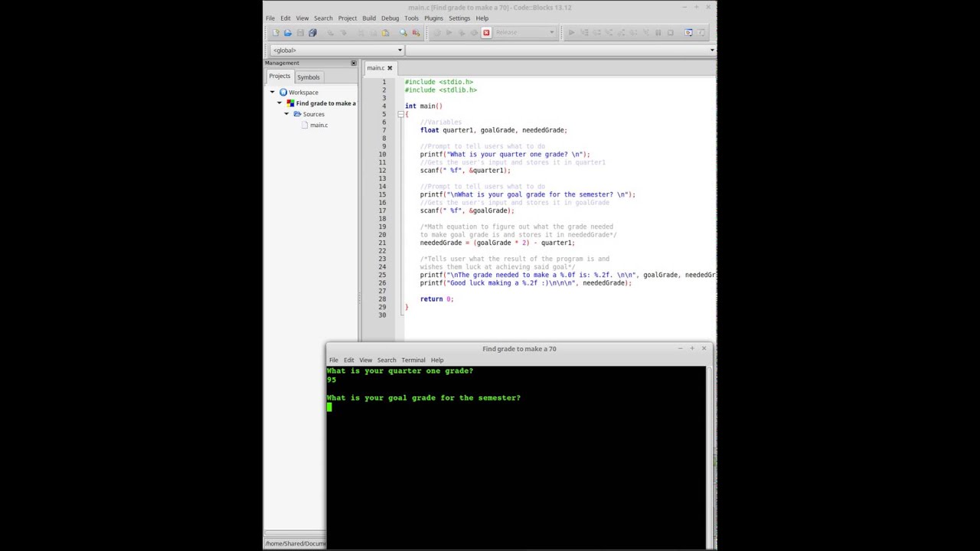Open the terminal window's View menu

coord(366,360)
